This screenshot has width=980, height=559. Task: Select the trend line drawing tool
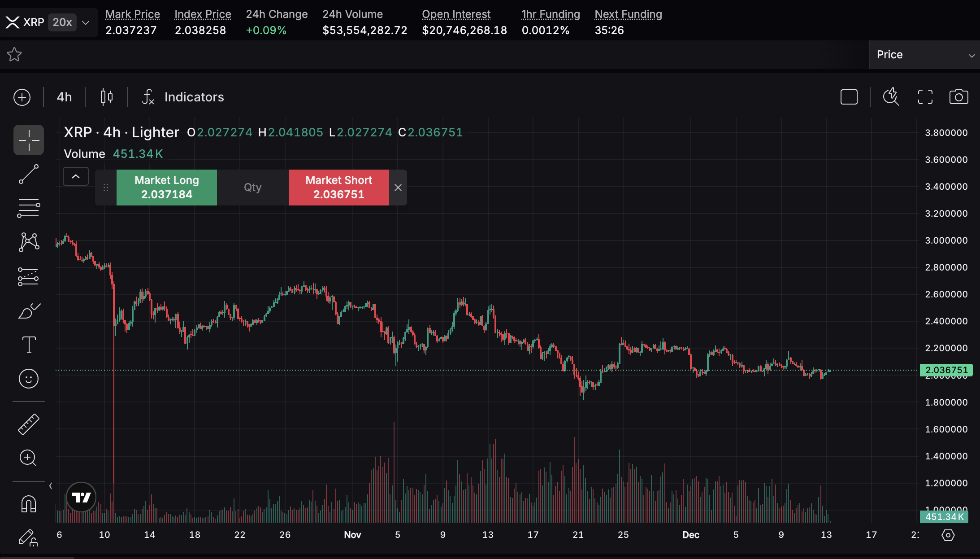click(x=29, y=174)
